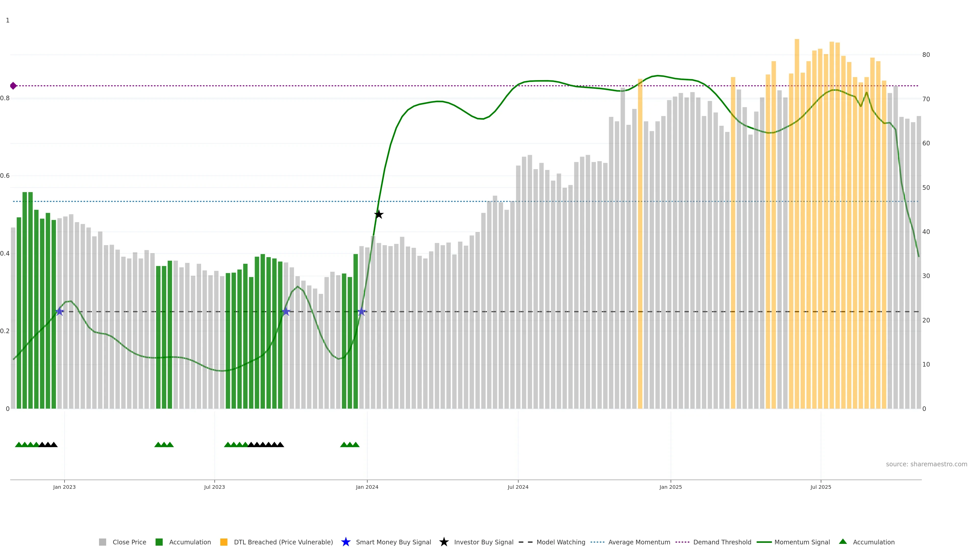Viewport: 980px width, 551px height.
Task: Click the purple diamond Demand Threshold marker
Action: click(x=13, y=86)
